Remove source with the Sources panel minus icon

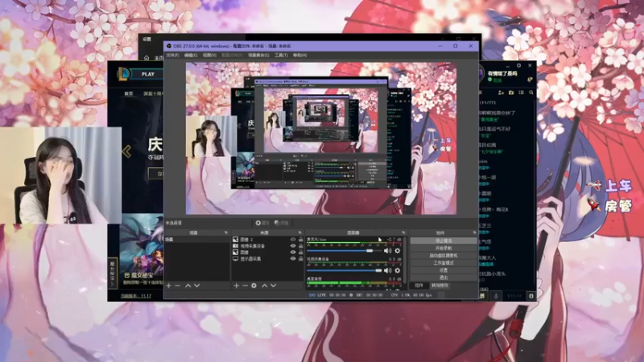(245, 286)
